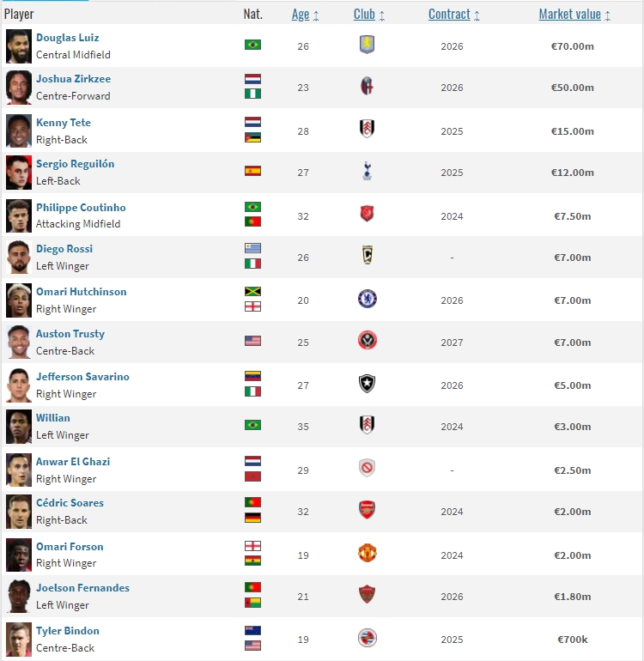Open Tottenham crest in Sergio Reguilón row
The image size is (644, 661).
tap(368, 172)
